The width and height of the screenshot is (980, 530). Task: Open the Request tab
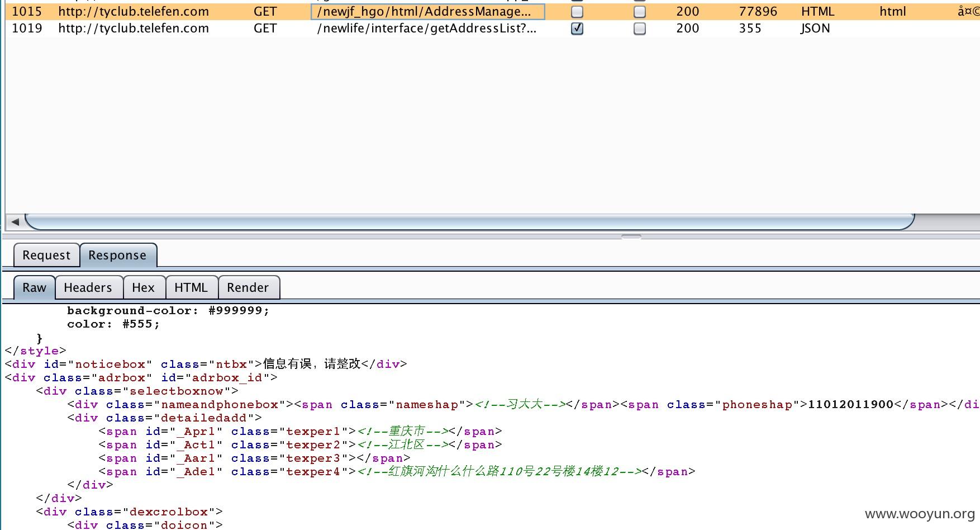point(46,255)
